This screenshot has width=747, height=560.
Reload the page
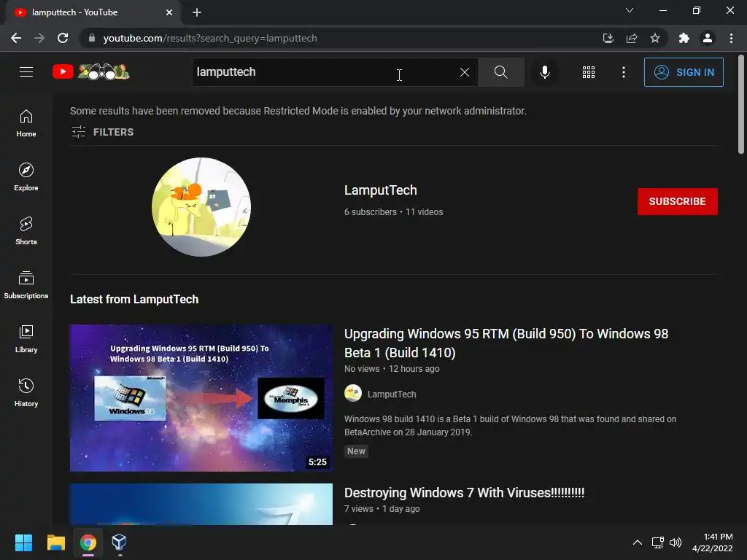point(63,38)
